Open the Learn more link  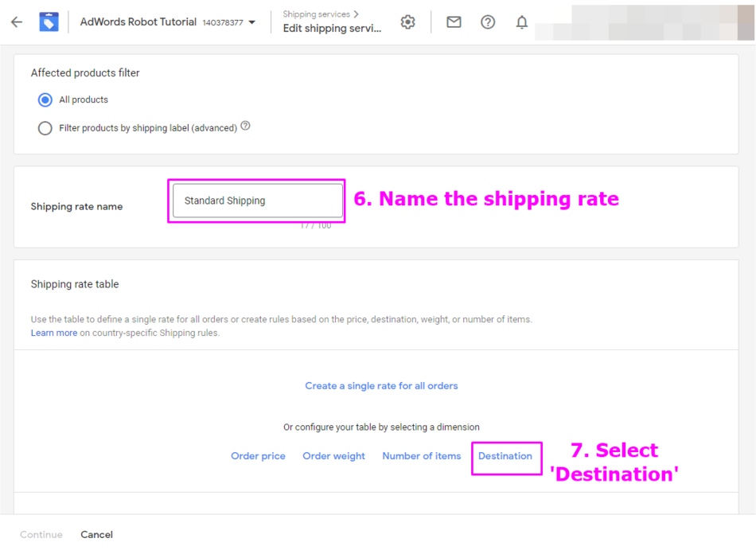[x=54, y=333]
